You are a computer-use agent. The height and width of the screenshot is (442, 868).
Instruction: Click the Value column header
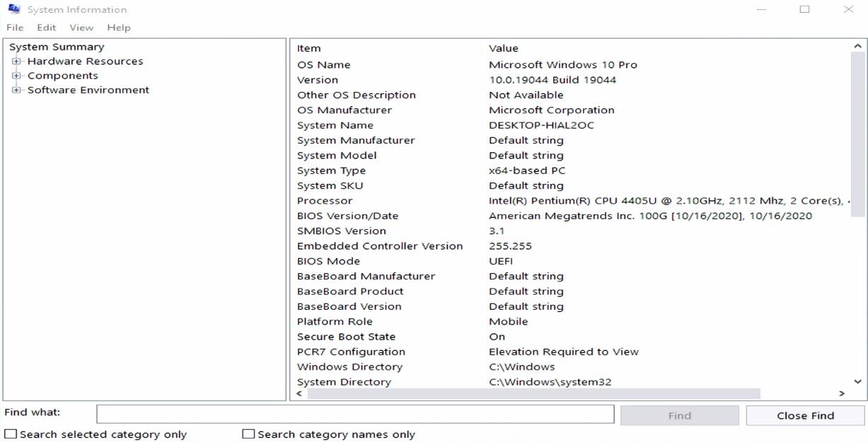coord(504,49)
